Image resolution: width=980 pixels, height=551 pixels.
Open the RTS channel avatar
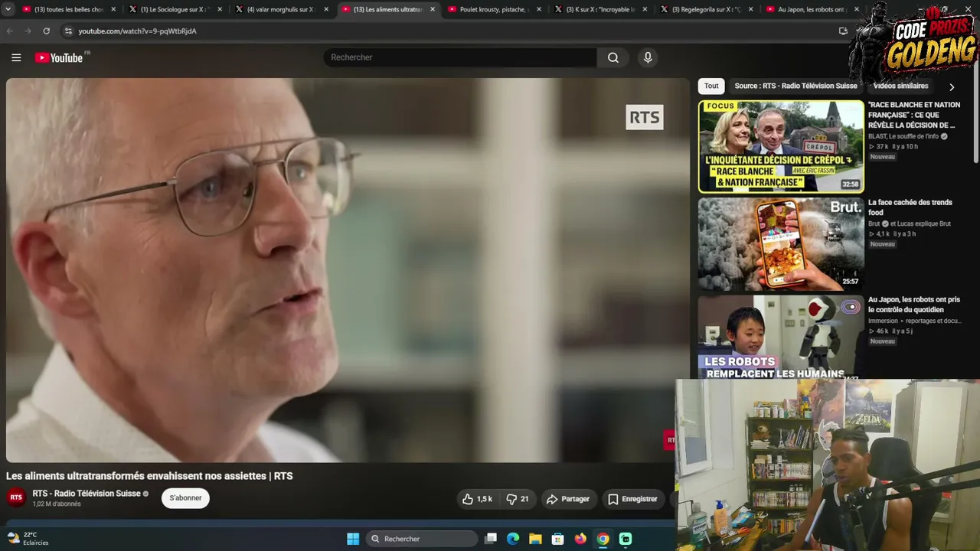click(16, 497)
